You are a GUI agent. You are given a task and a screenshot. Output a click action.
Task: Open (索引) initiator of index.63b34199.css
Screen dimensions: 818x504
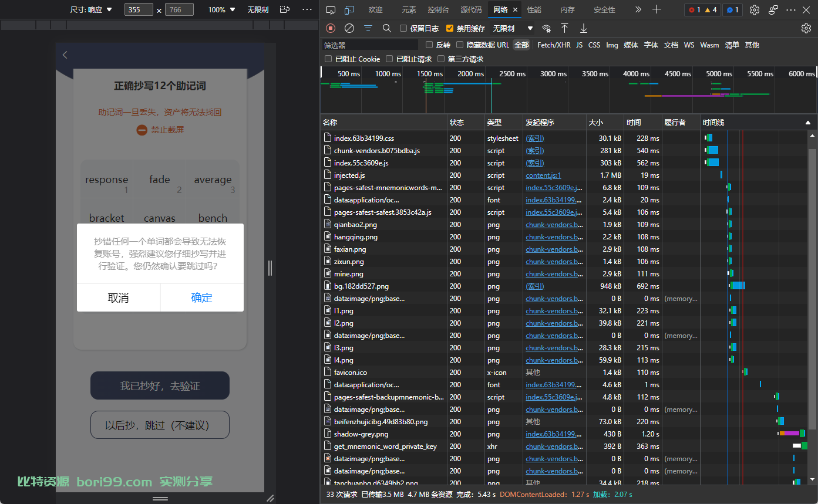pos(534,138)
